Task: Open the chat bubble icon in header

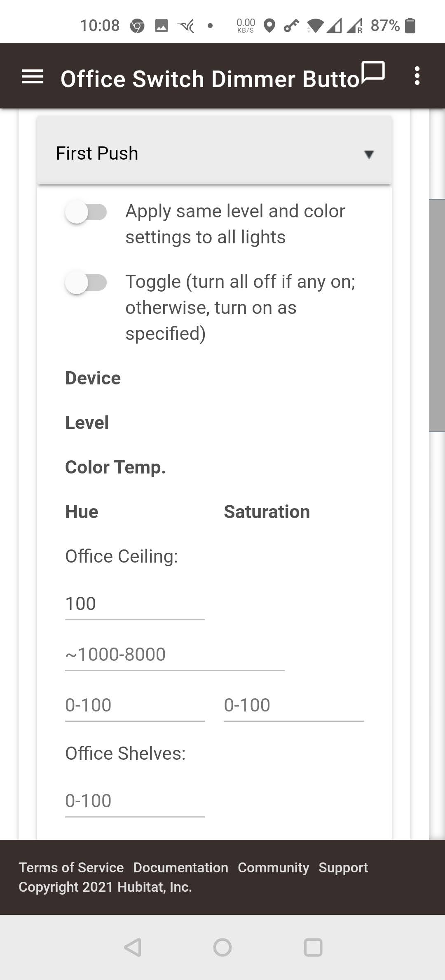Action: point(373,73)
